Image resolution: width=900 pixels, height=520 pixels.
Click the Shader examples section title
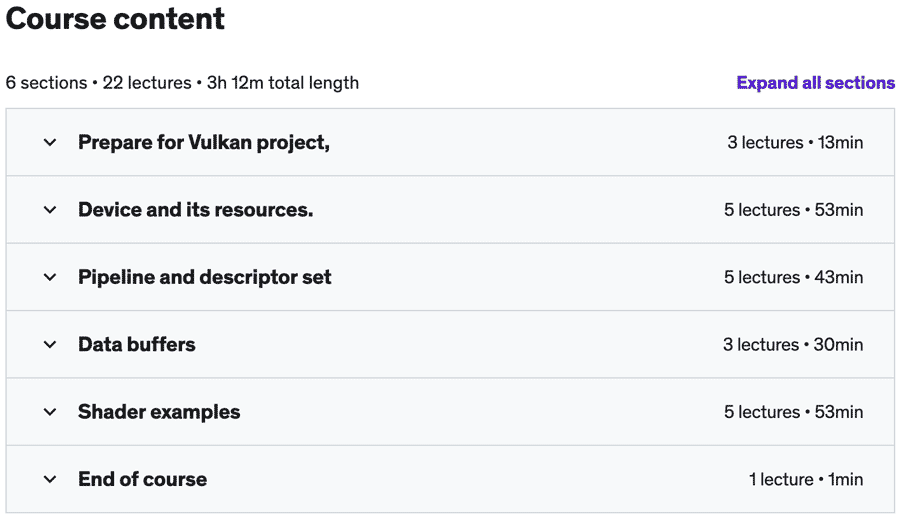(159, 412)
